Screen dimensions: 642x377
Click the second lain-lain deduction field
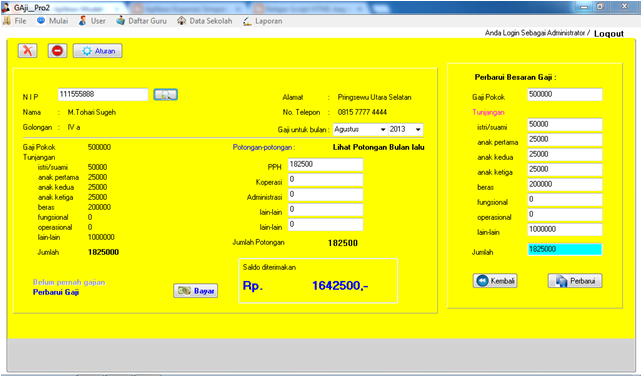pos(326,225)
